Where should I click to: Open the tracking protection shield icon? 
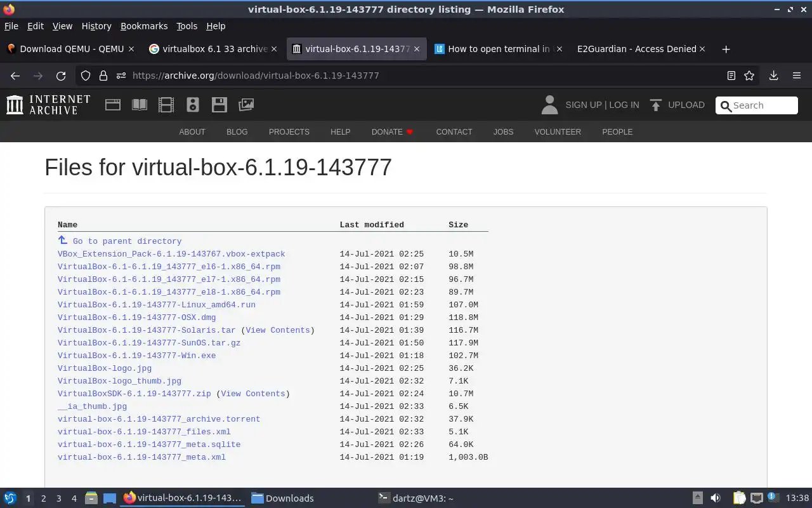tap(86, 76)
